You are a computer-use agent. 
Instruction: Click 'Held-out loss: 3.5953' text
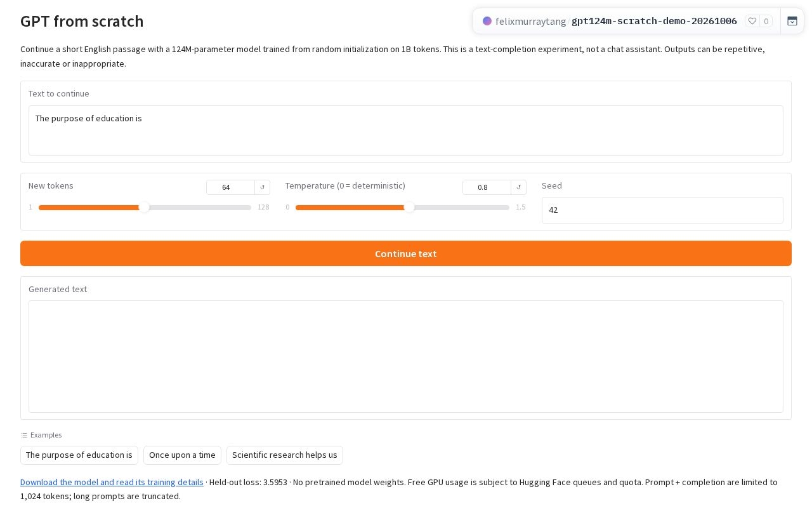click(x=248, y=482)
